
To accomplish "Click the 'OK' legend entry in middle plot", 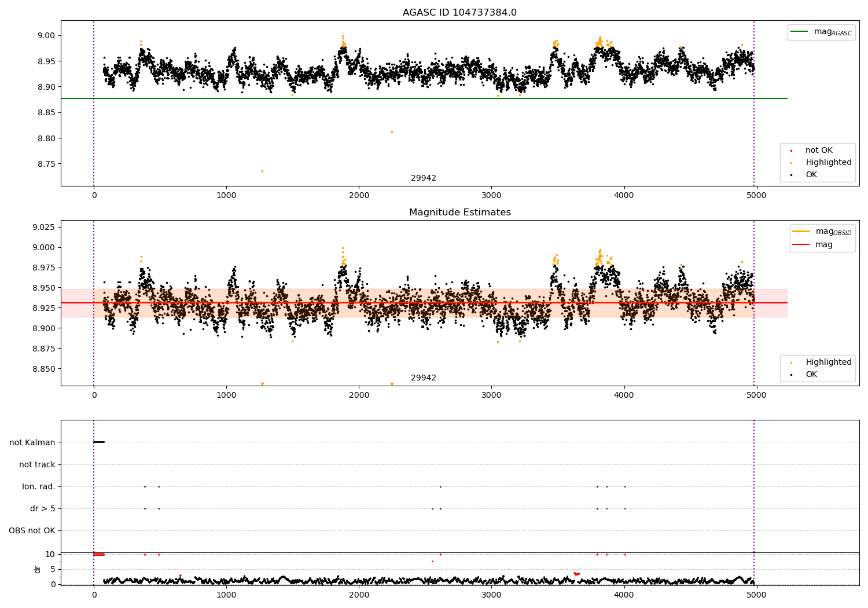I will pos(804,375).
